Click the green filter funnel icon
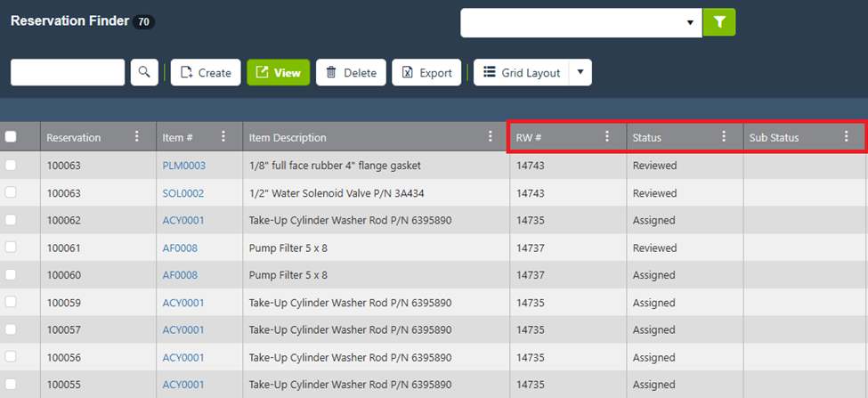Image resolution: width=868 pixels, height=398 pixels. pos(719,22)
